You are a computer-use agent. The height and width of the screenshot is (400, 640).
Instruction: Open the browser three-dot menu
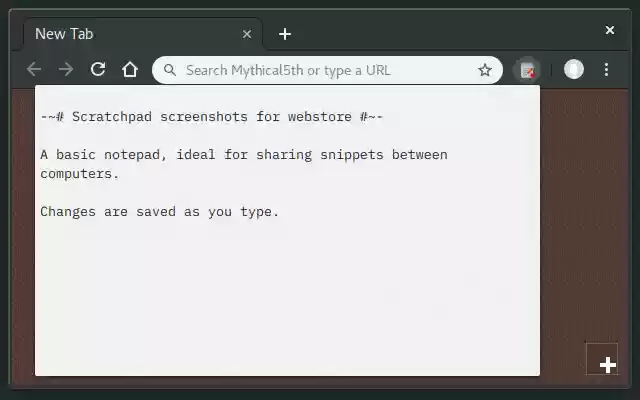(607, 69)
